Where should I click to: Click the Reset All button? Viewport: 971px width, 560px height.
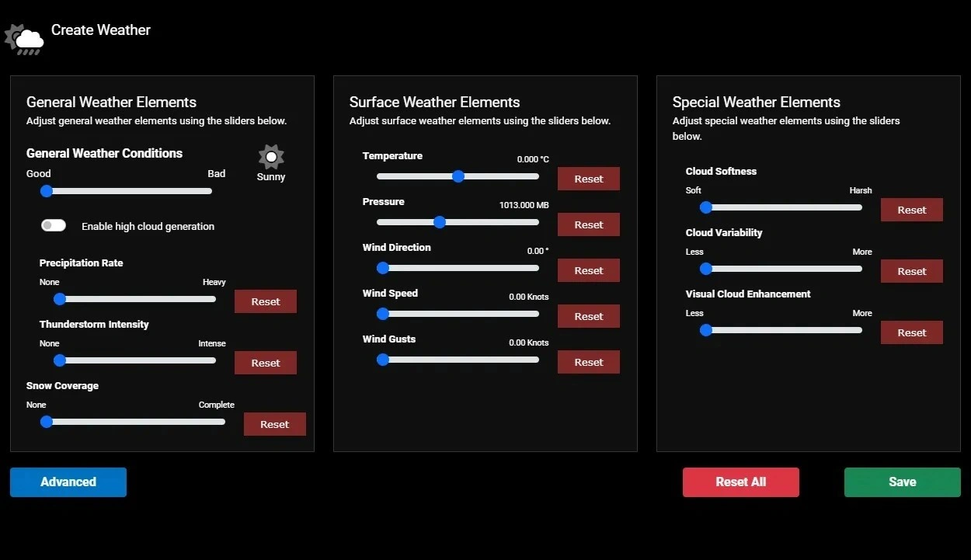740,482
